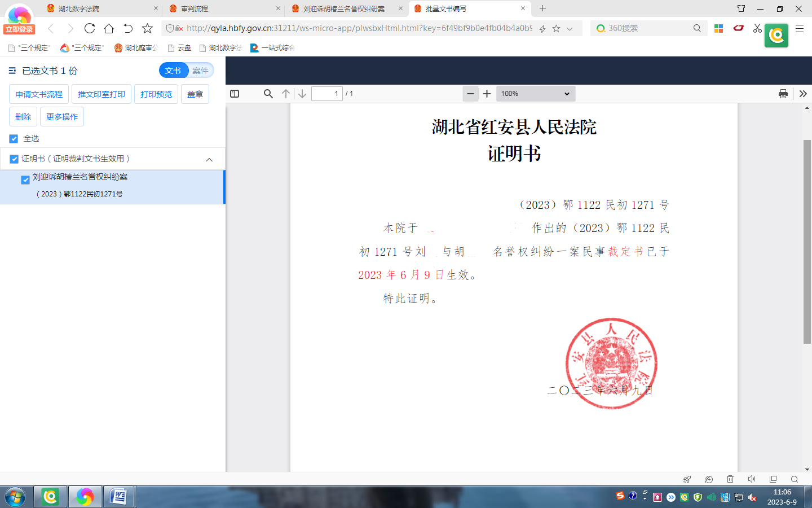Screen dimensions: 812x508
Task: Click the 盖章 button
Action: [x=195, y=94]
